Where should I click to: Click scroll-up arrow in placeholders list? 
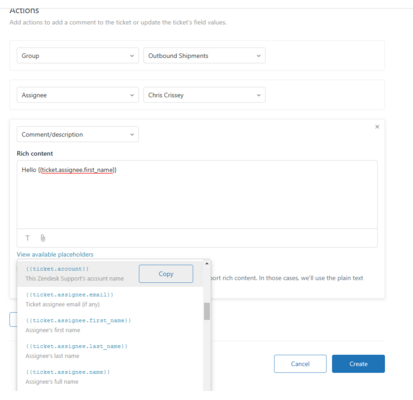click(207, 264)
